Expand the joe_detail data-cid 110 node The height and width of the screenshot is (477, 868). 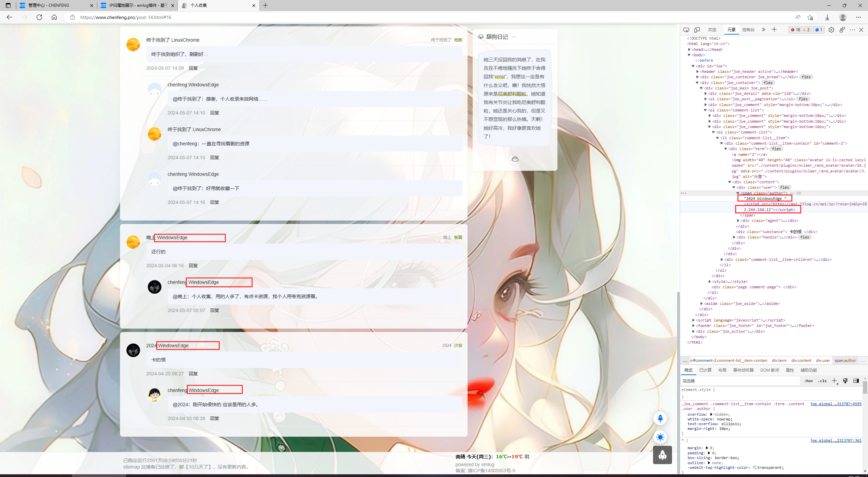click(706, 94)
